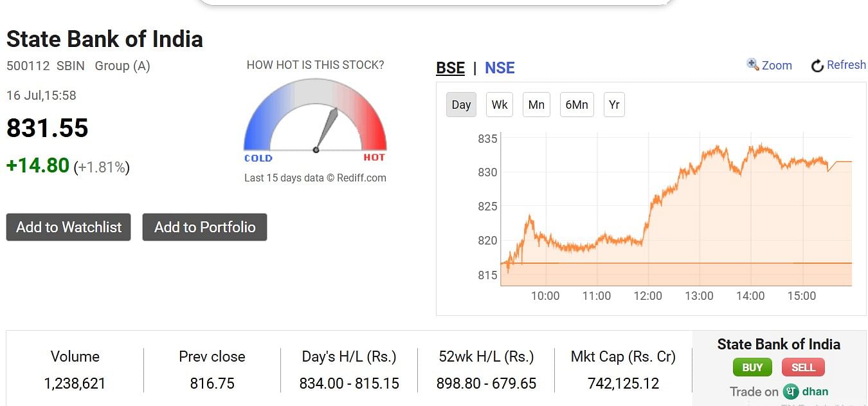
Task: Click the Refresh text link
Action: 846,65
